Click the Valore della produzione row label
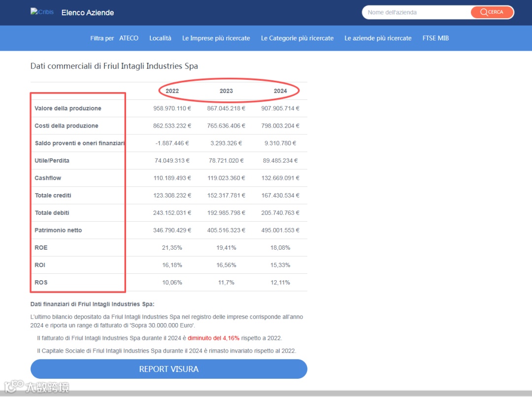 68,108
